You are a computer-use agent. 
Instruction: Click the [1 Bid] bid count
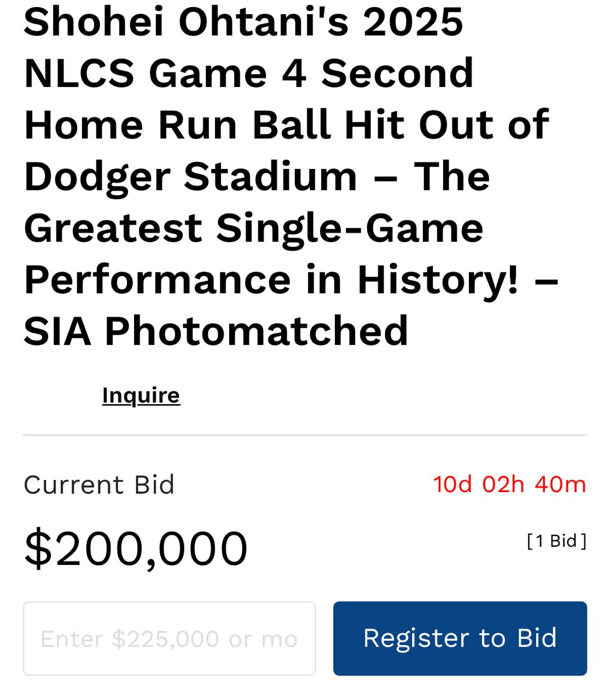(556, 541)
